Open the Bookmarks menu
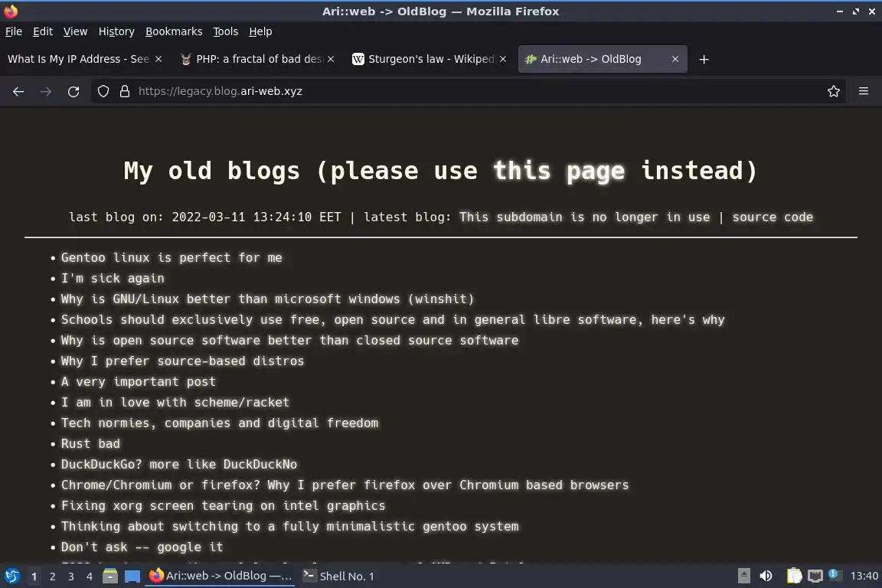The height and width of the screenshot is (588, 882). tap(174, 31)
